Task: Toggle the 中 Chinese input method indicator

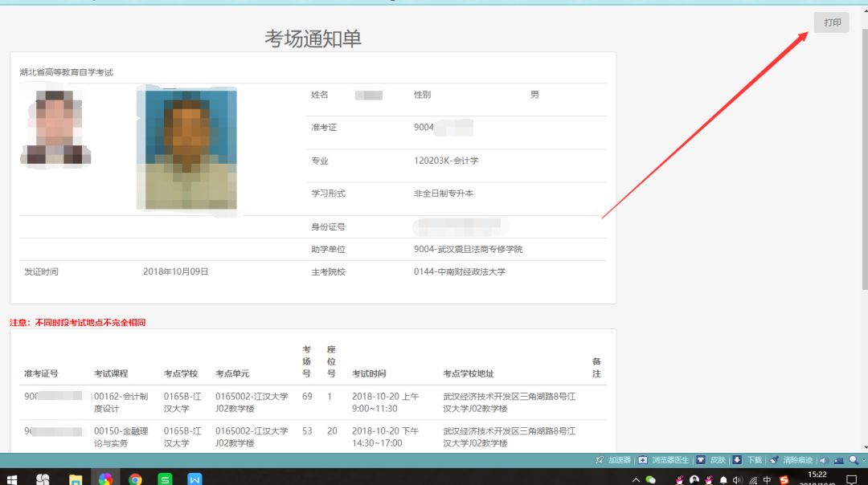Action: click(x=768, y=479)
